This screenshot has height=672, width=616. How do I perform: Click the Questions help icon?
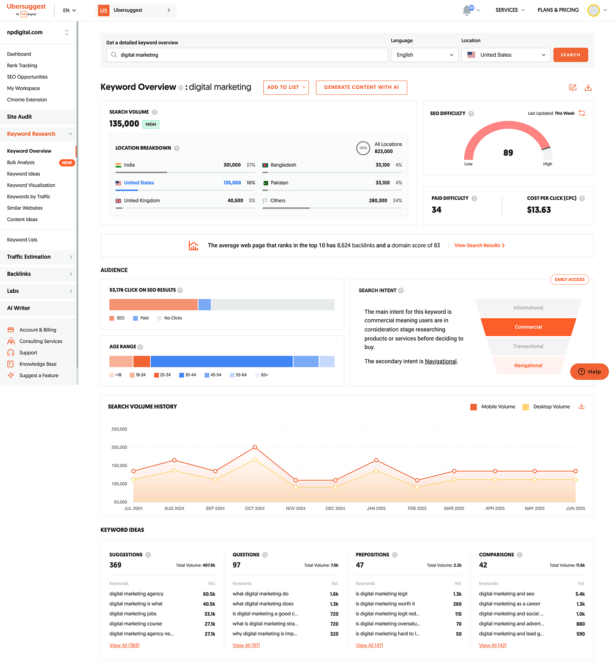(265, 555)
